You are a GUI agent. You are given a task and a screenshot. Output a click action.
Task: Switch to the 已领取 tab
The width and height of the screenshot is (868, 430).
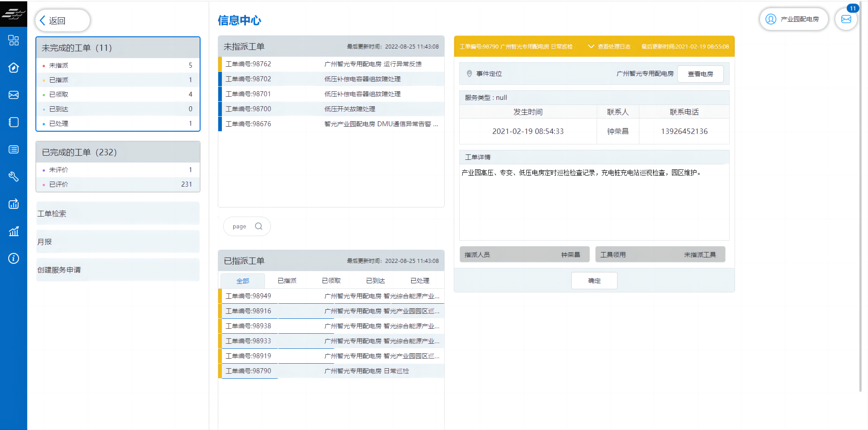(x=331, y=281)
